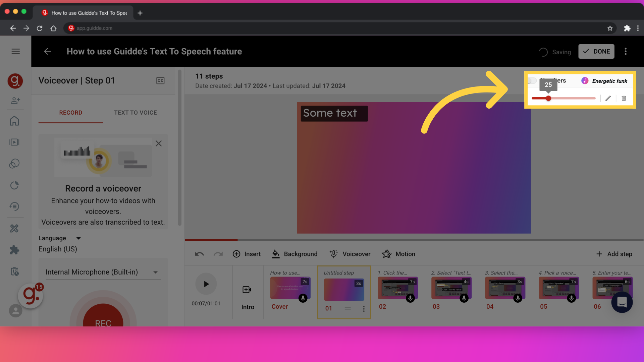Click the edit pencil icon in music panel
644x362 pixels.
(608, 98)
